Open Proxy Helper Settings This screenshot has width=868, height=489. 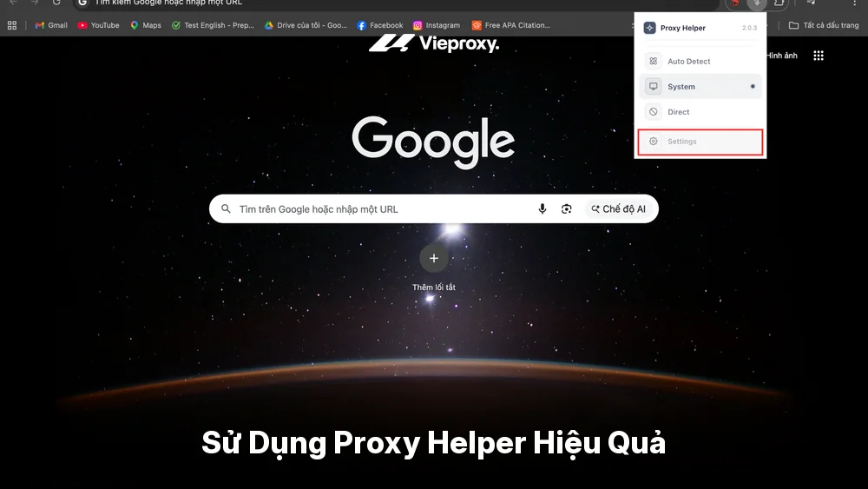(700, 142)
